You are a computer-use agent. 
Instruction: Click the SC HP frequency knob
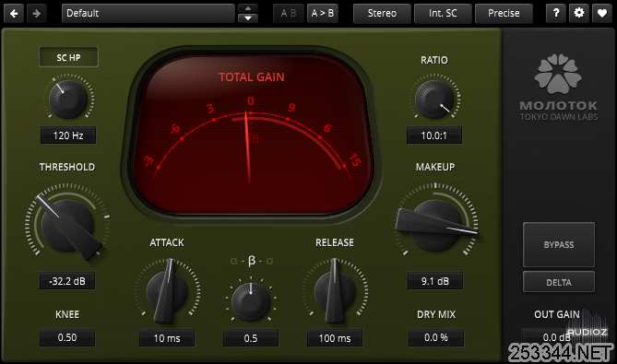pyautogui.click(x=68, y=99)
